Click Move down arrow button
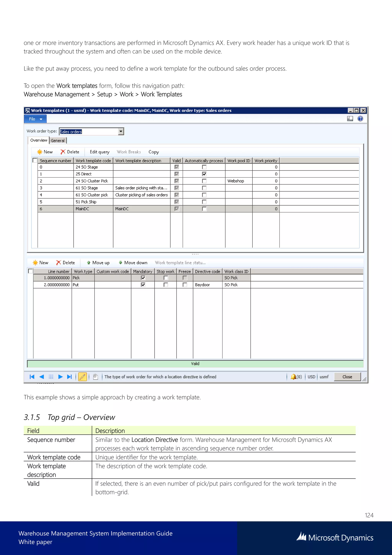The height and width of the screenshot is (555, 392). coord(133,263)
